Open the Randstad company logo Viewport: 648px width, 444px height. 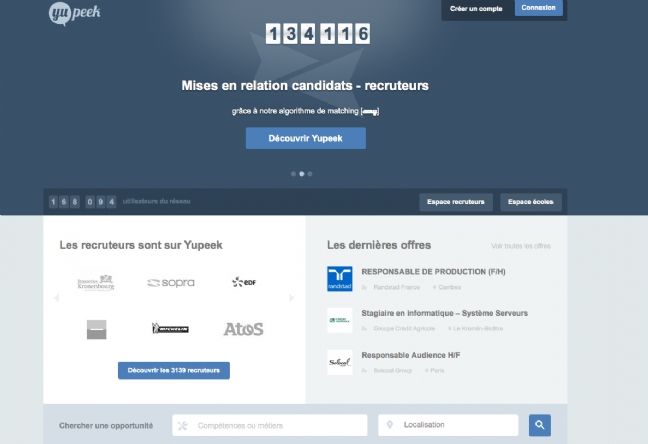click(340, 279)
